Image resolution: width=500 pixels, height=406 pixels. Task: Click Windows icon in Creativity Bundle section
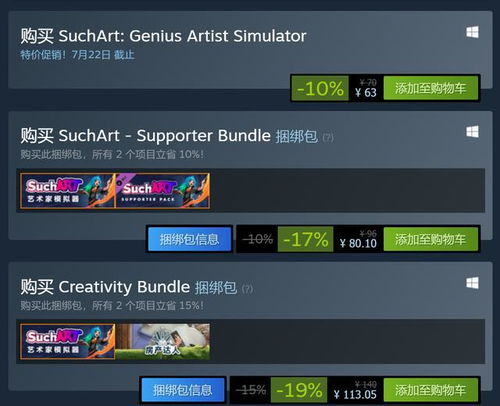pyautogui.click(x=472, y=283)
